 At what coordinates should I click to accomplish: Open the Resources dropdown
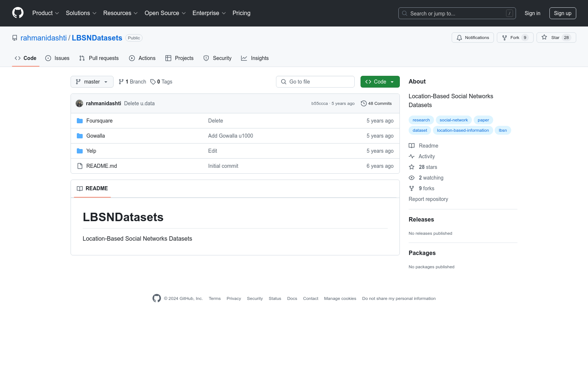tap(121, 13)
